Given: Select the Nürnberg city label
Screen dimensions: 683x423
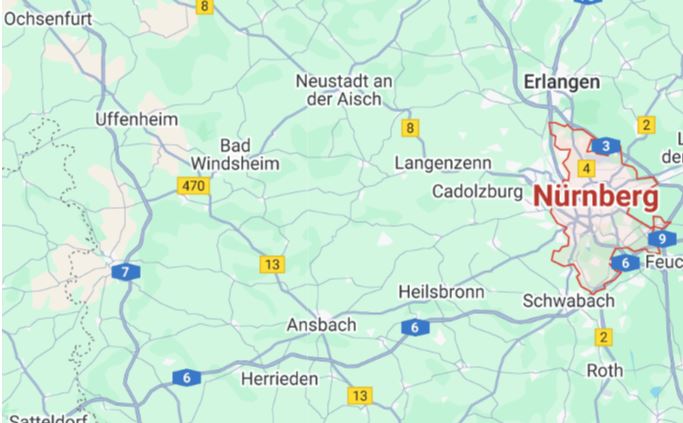Looking at the screenshot, I should click(x=596, y=197).
